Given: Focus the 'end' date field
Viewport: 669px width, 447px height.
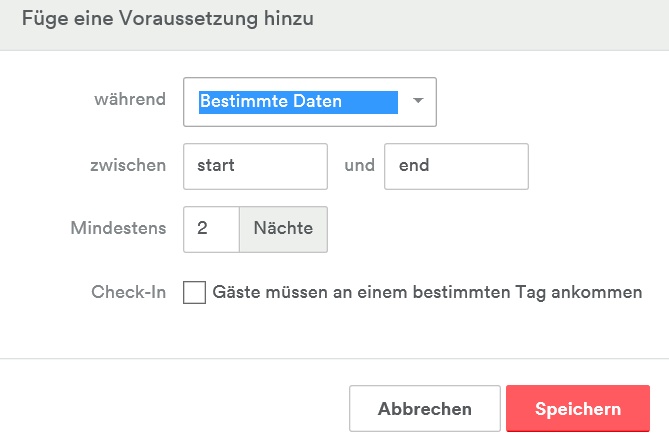Looking at the screenshot, I should (x=456, y=166).
